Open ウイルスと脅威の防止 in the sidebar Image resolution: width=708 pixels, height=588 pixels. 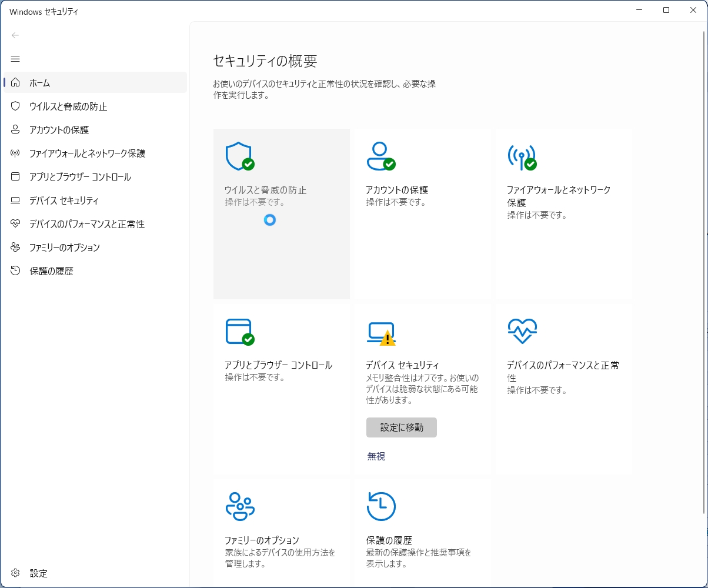tap(68, 106)
